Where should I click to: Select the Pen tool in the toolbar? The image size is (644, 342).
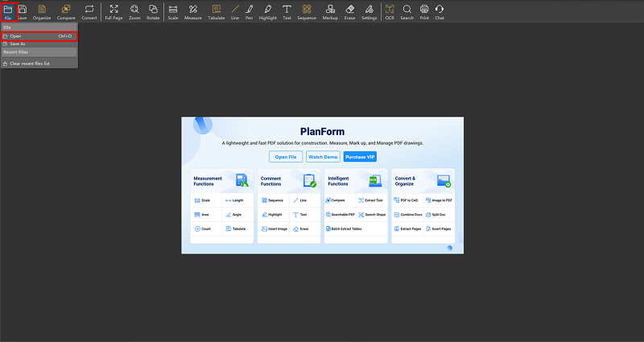(249, 12)
